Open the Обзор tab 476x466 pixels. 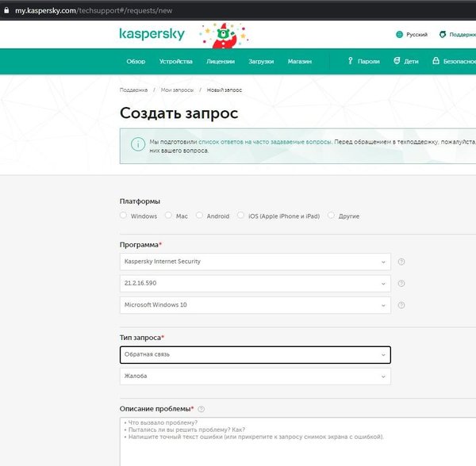click(x=136, y=61)
